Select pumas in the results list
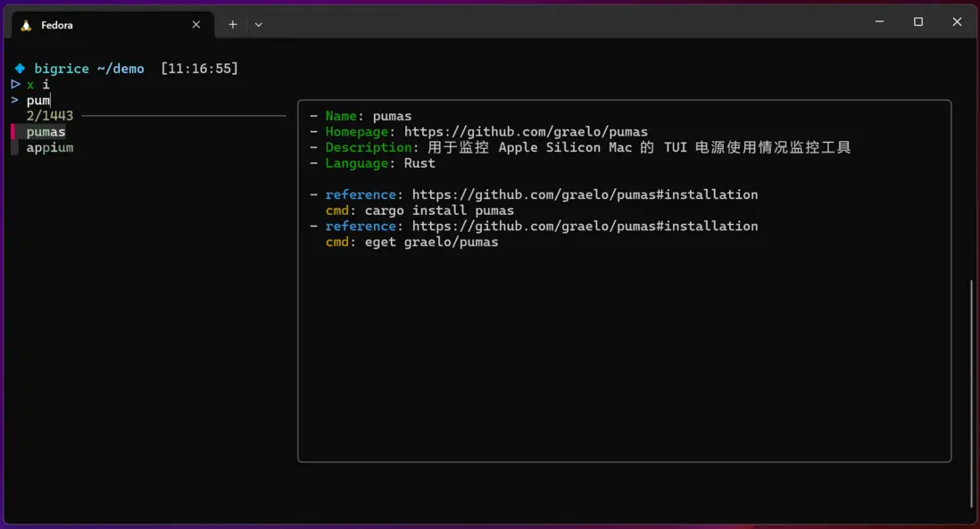This screenshot has height=529, width=980. click(x=46, y=132)
